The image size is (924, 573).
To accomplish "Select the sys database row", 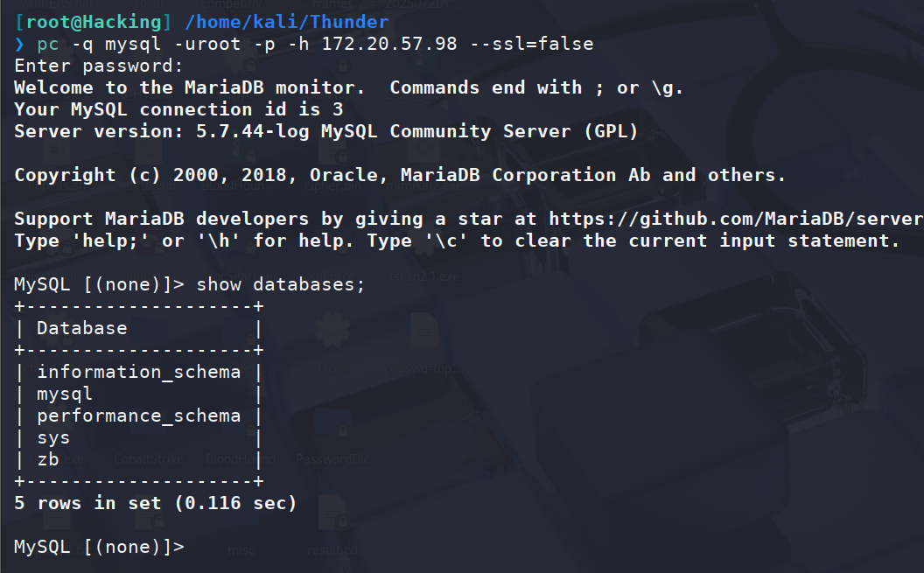I will point(138,437).
